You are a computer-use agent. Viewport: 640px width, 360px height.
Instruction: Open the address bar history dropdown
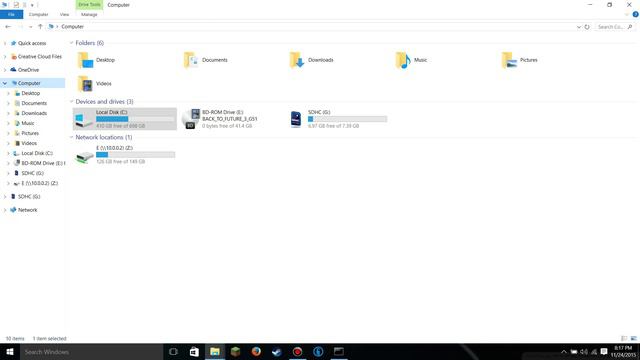coord(579,27)
